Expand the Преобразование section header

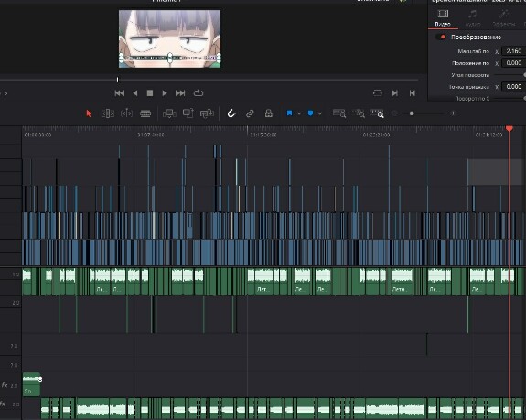click(x=476, y=38)
